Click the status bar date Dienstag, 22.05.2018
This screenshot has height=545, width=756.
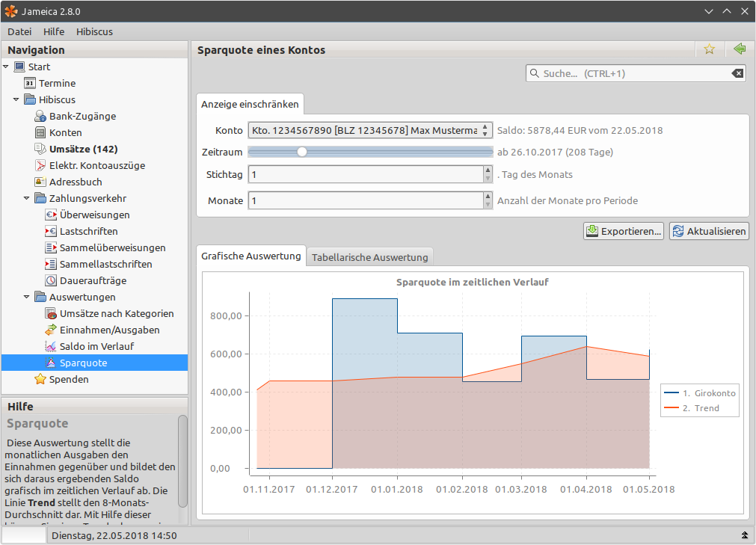[x=114, y=535]
